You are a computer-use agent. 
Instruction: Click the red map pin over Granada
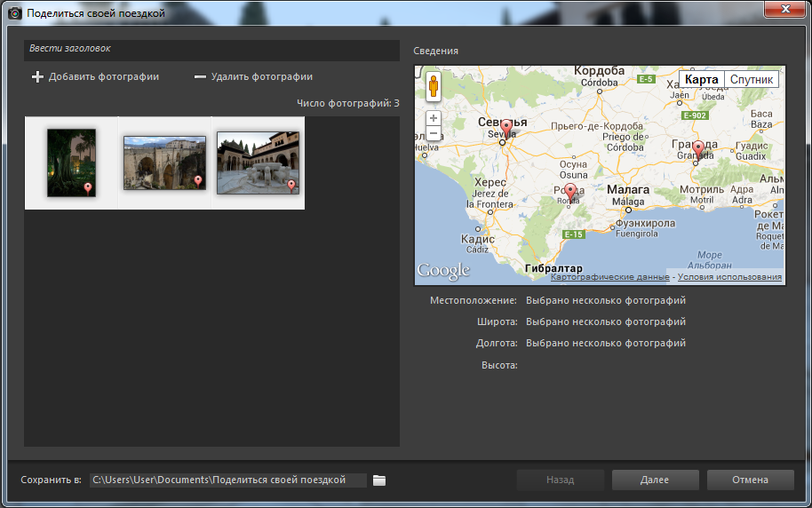tap(698, 149)
